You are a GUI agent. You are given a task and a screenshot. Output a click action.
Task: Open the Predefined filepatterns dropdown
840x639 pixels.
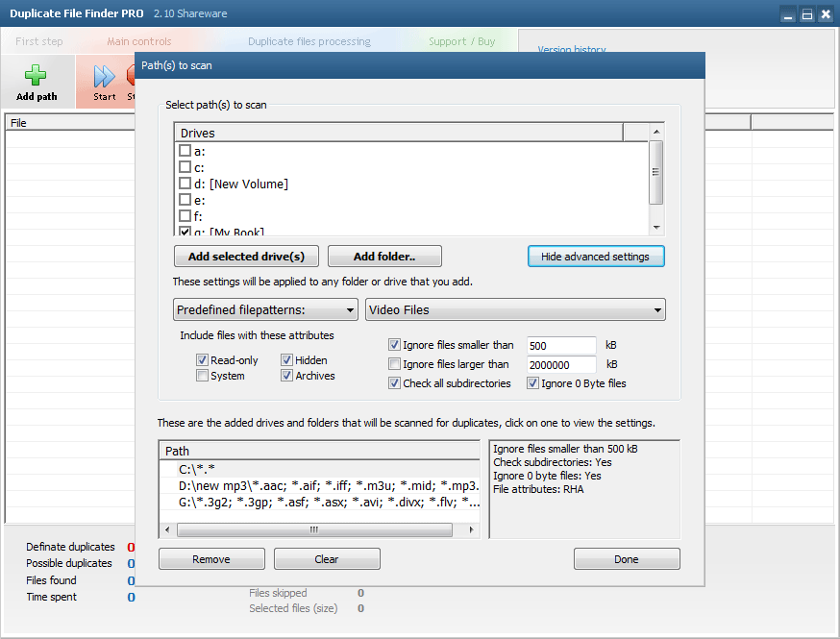(265, 309)
